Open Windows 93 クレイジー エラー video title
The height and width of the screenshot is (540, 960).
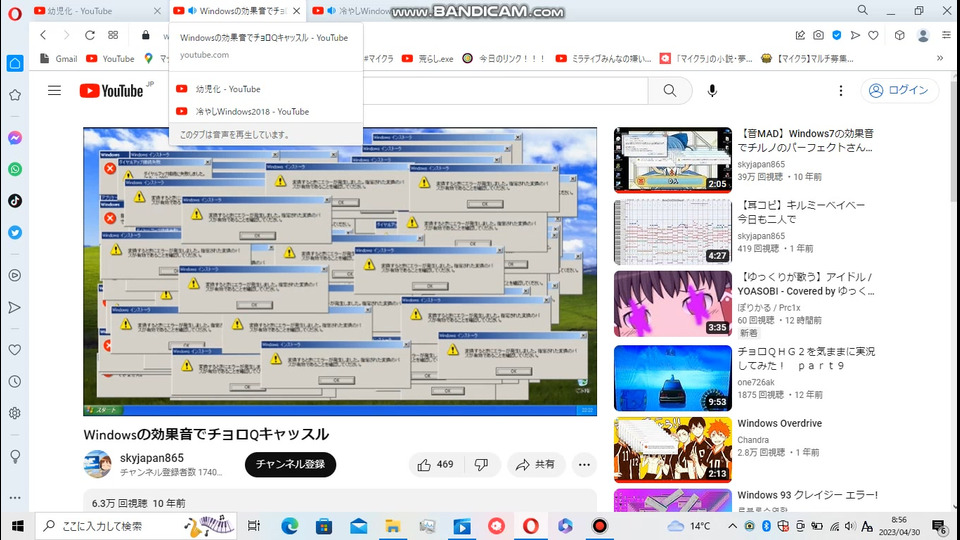[808, 495]
